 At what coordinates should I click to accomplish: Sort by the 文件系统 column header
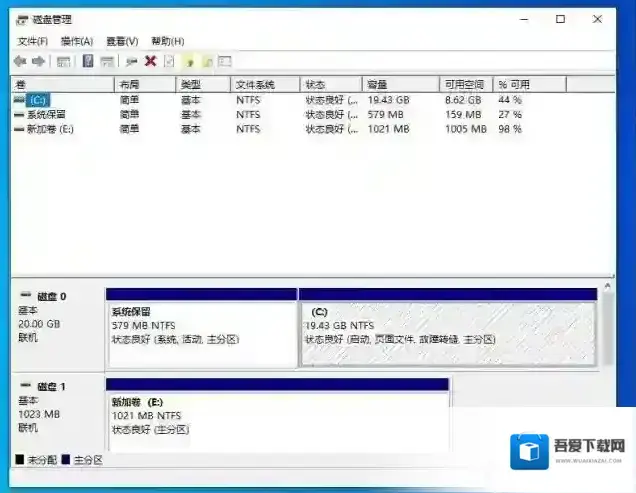pos(265,84)
